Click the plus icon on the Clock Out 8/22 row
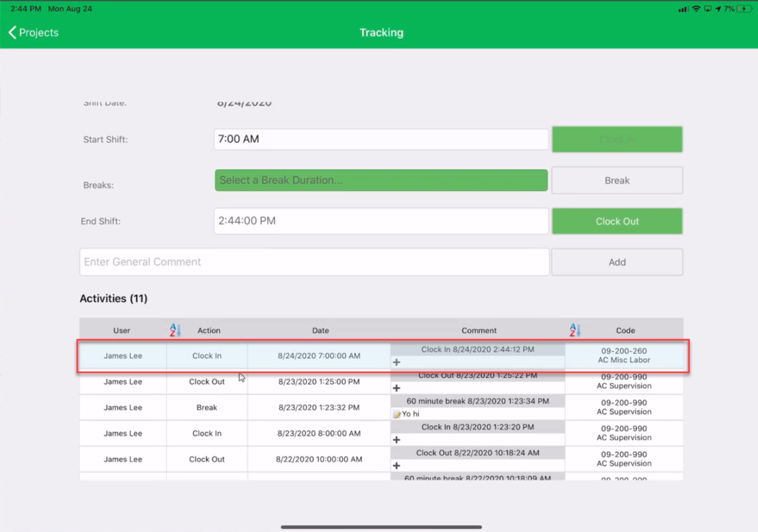 tap(397, 465)
